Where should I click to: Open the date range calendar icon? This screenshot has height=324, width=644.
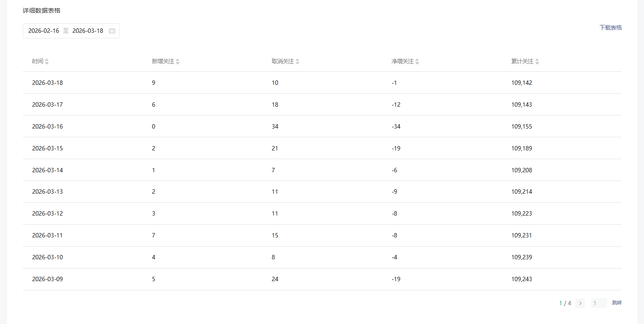(x=112, y=31)
